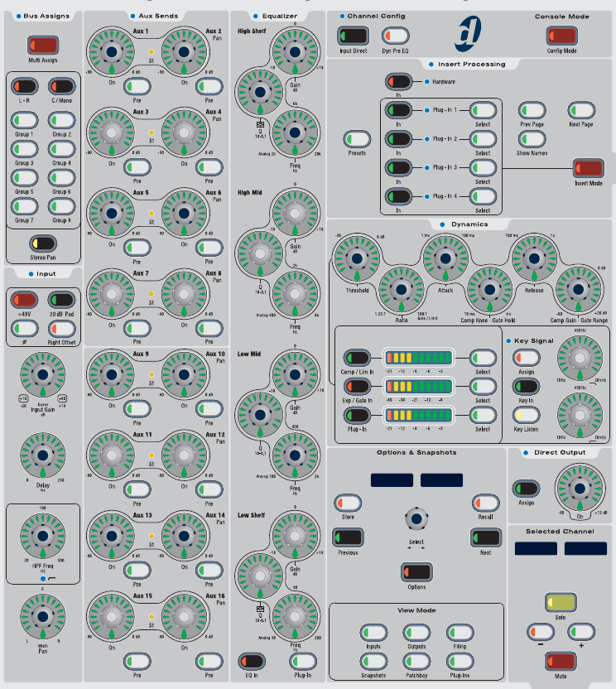616x689 pixels.
Task: Assign channel to Group 7
Action: tap(25, 206)
